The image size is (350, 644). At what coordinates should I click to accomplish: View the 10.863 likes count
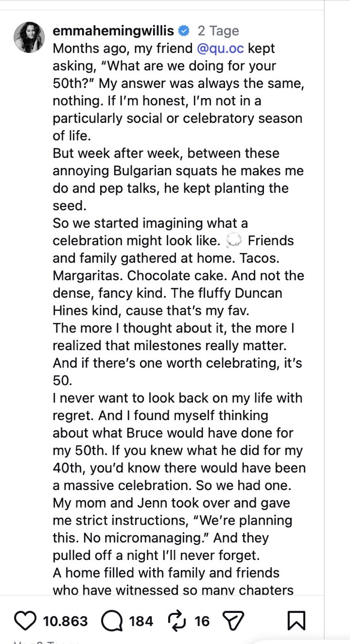[x=65, y=621]
